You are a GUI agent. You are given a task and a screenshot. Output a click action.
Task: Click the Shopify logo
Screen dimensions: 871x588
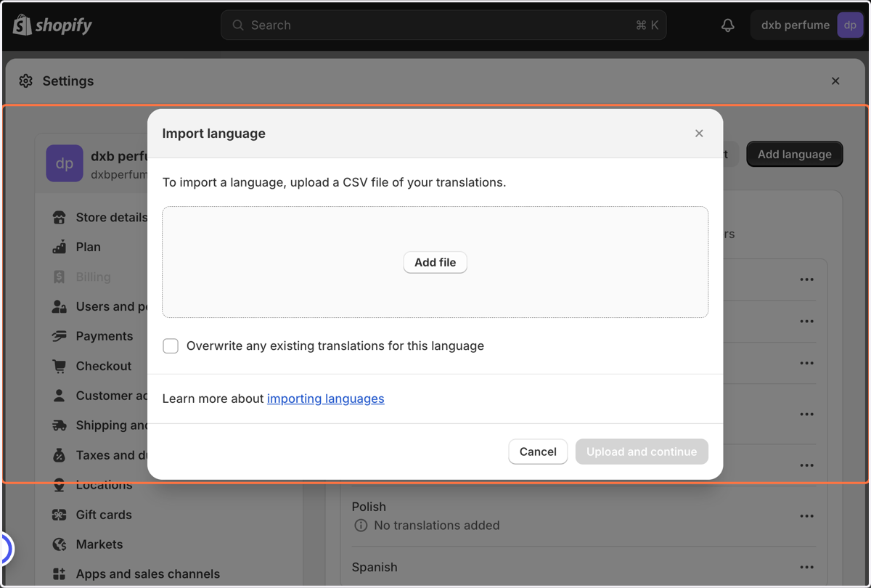click(x=53, y=25)
